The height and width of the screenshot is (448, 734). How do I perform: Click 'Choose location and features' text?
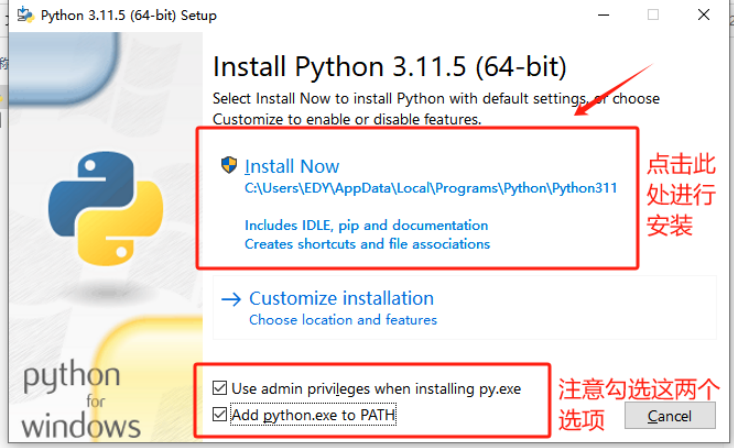coord(343,320)
